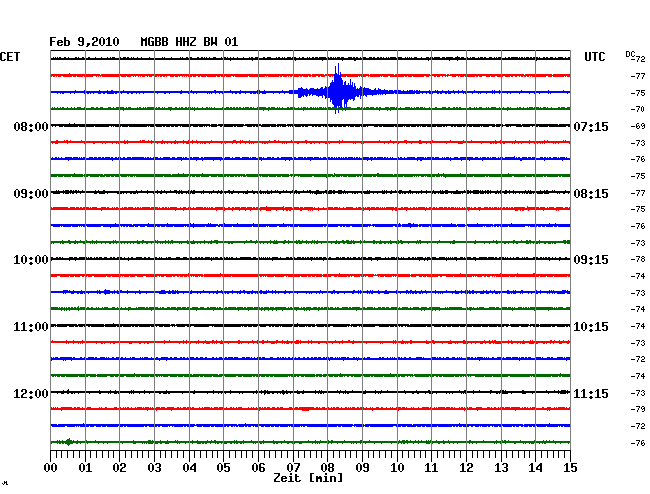Click the 08:15 UTC time label
This screenshot has width=650, height=494.
pos(591,194)
